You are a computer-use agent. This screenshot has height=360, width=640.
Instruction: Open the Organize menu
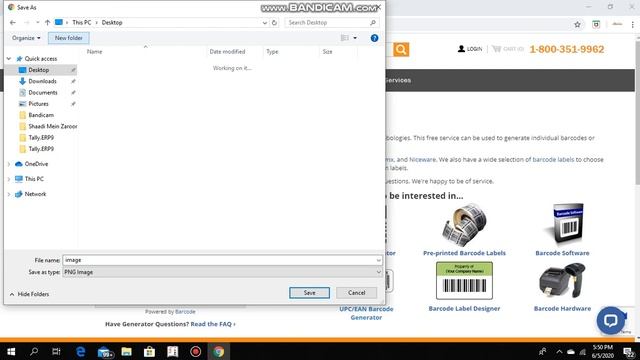[26, 38]
